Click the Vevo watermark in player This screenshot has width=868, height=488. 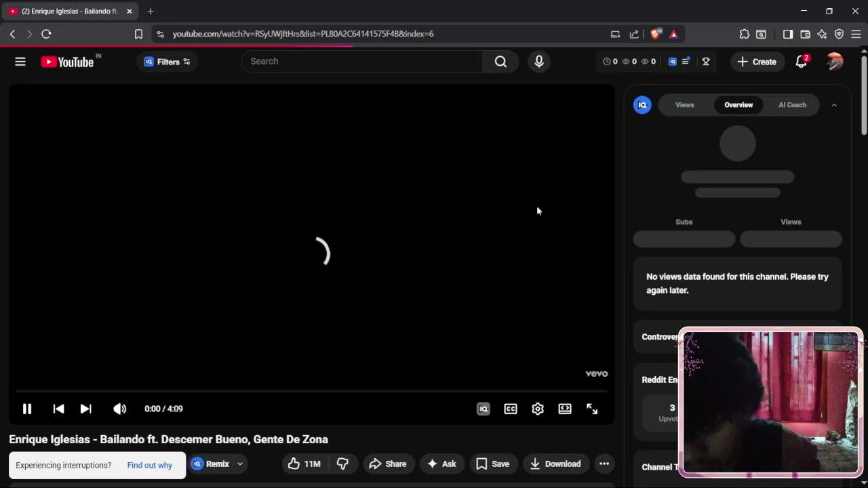597,373
